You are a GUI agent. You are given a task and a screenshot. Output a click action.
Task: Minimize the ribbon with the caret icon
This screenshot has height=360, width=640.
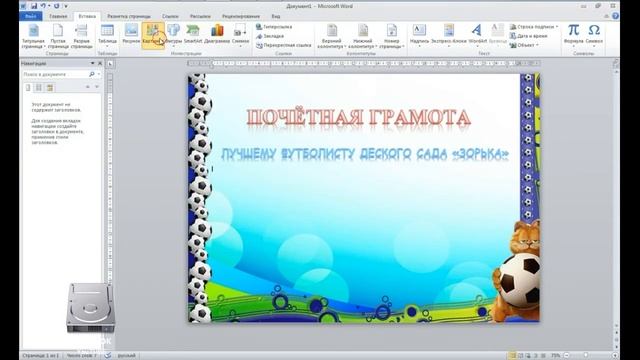[x=607, y=16]
